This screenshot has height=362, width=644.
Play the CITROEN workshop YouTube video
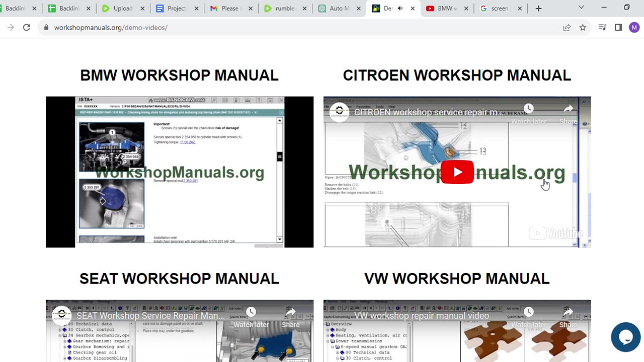(457, 172)
